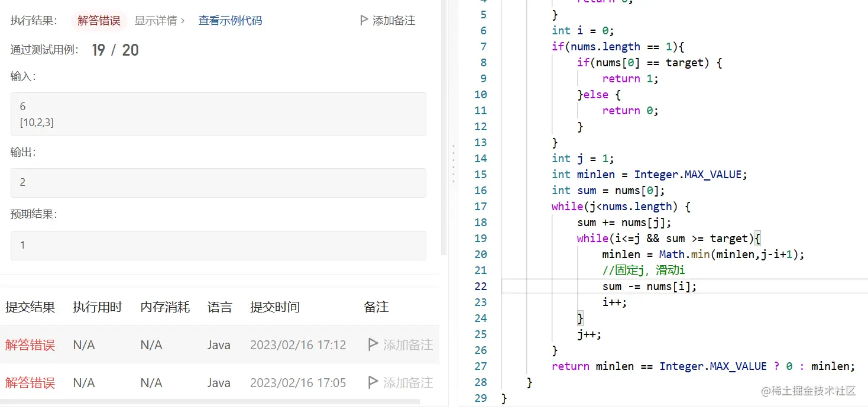Click code line 'sum -= nums[i];'
Image resolution: width=868 pixels, height=409 pixels.
point(649,286)
